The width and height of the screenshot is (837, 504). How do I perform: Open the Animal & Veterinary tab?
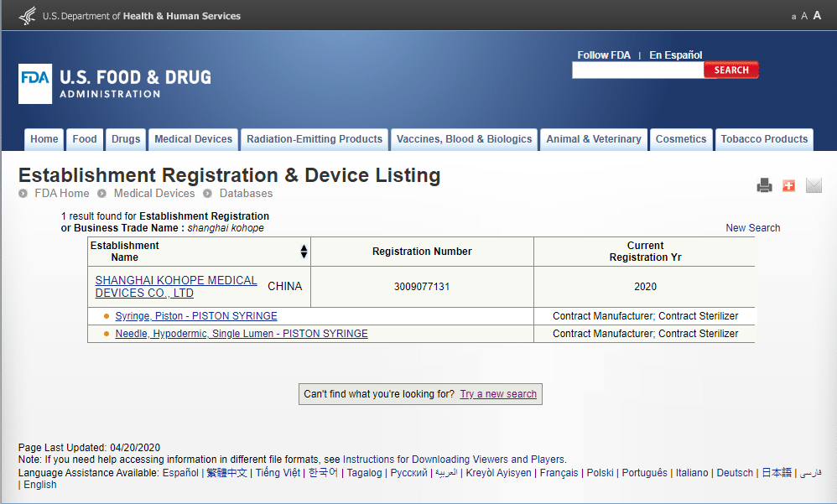point(594,139)
